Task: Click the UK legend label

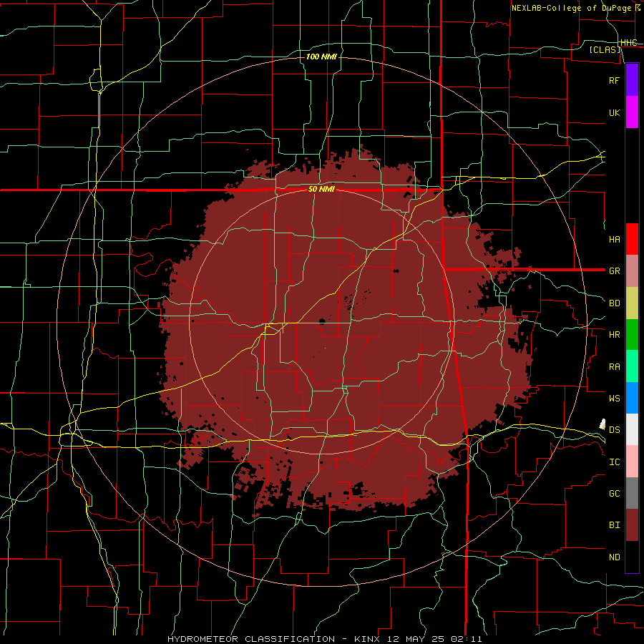Action: [615, 112]
